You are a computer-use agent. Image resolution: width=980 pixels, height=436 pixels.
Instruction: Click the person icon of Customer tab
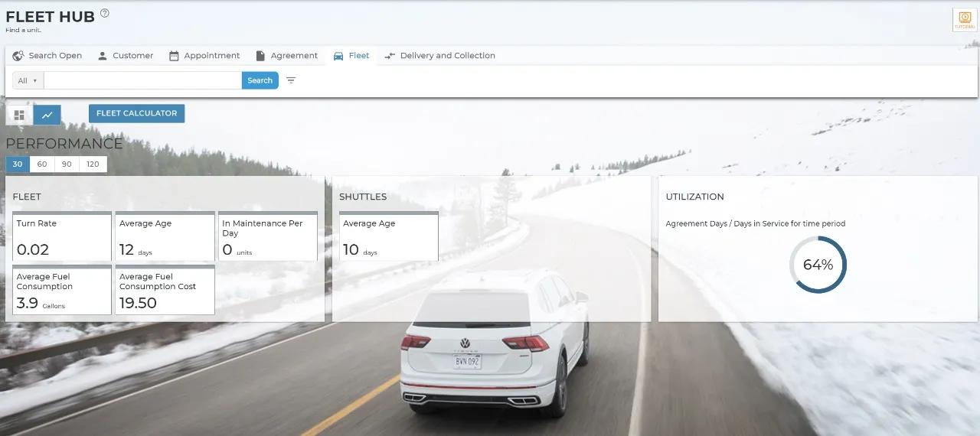[x=102, y=56]
